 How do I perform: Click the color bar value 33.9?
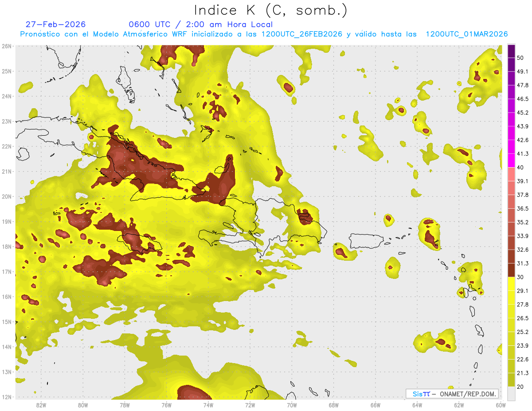point(523,236)
